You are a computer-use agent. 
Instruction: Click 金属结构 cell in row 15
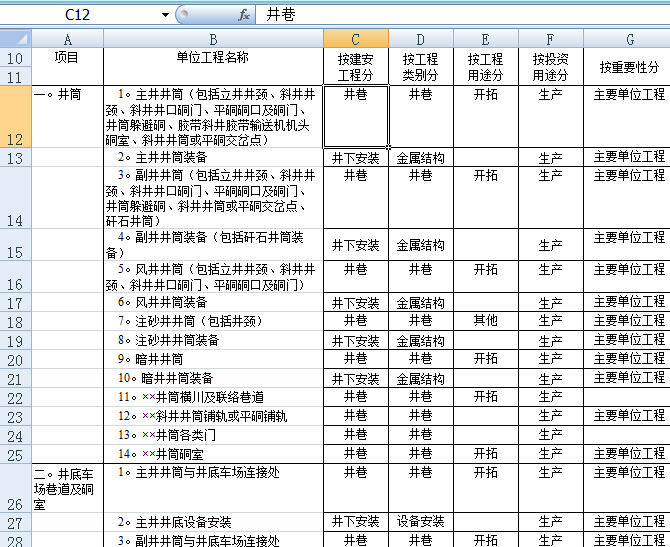[420, 245]
